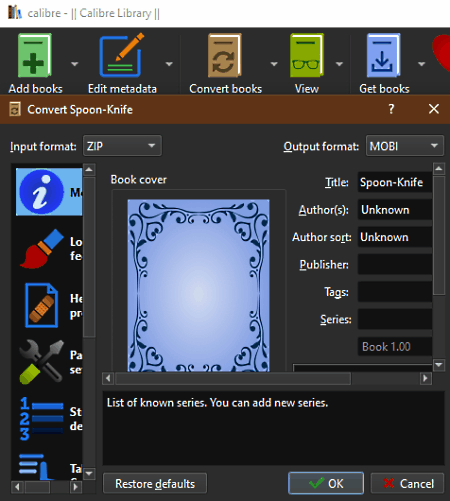Click the Get books download icon
Image resolution: width=450 pixels, height=501 pixels.
383,55
